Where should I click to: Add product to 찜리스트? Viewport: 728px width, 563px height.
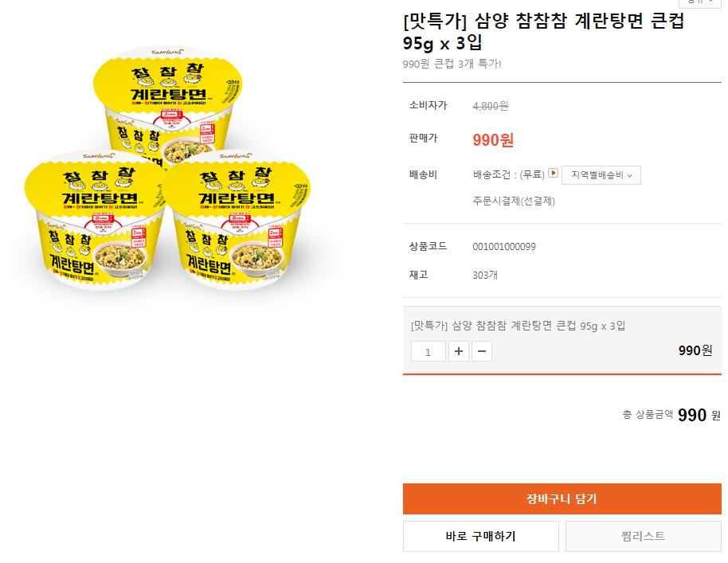pos(644,536)
